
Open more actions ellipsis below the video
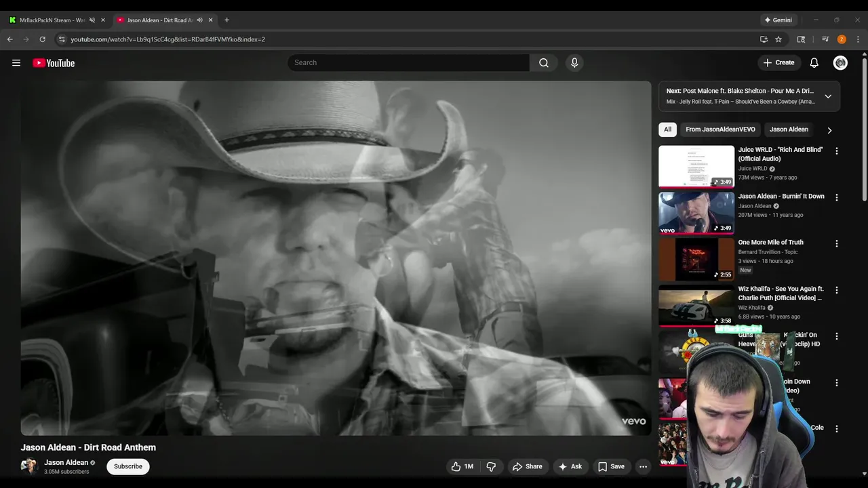pos(643,466)
